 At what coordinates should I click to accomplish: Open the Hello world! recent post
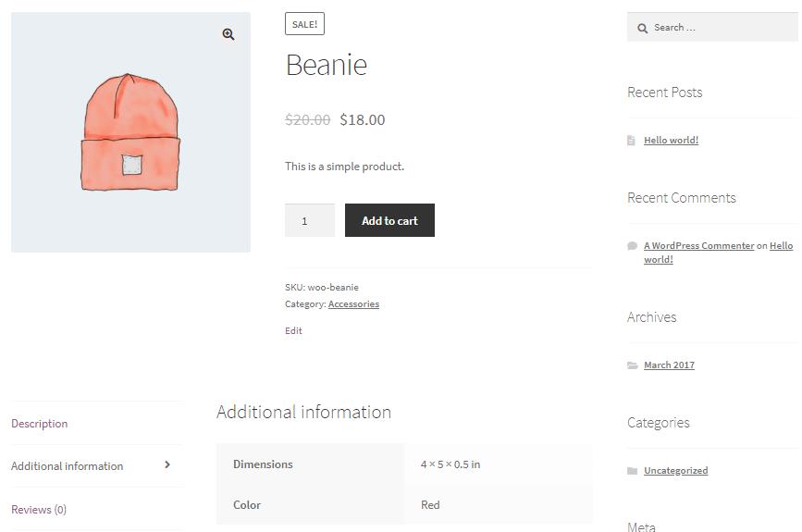[x=671, y=140]
